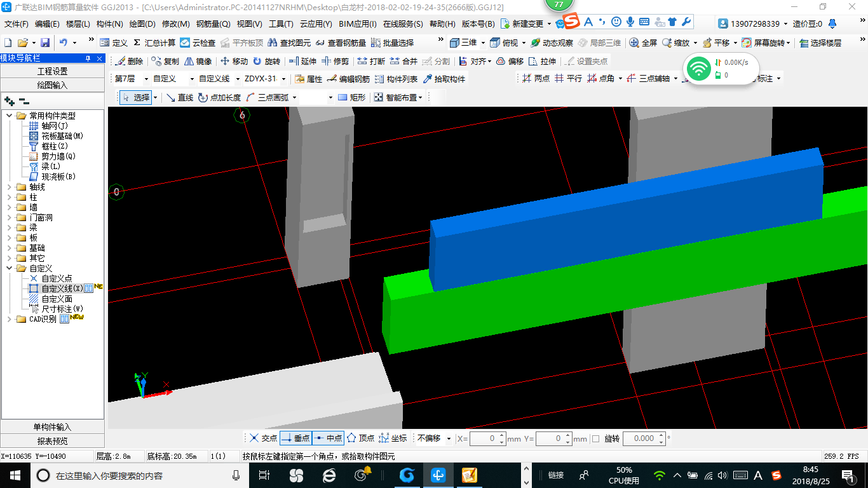The image size is (868, 488).
Task: Click 复制 copy tool
Action: pyautogui.click(x=165, y=62)
